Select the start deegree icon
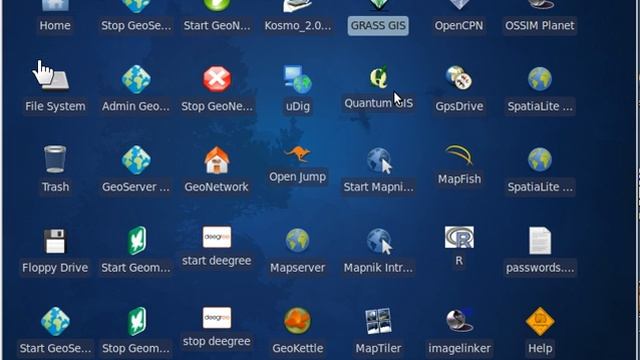 [x=217, y=237]
